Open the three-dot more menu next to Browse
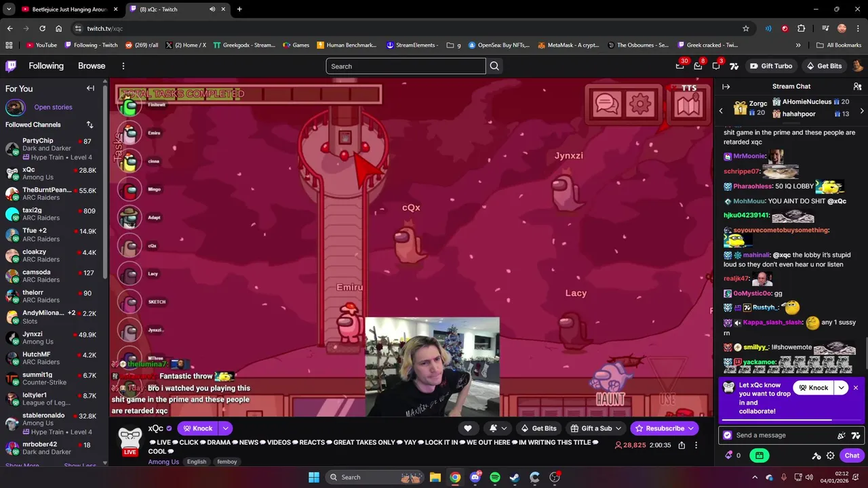The width and height of the screenshot is (868, 488). tap(123, 66)
